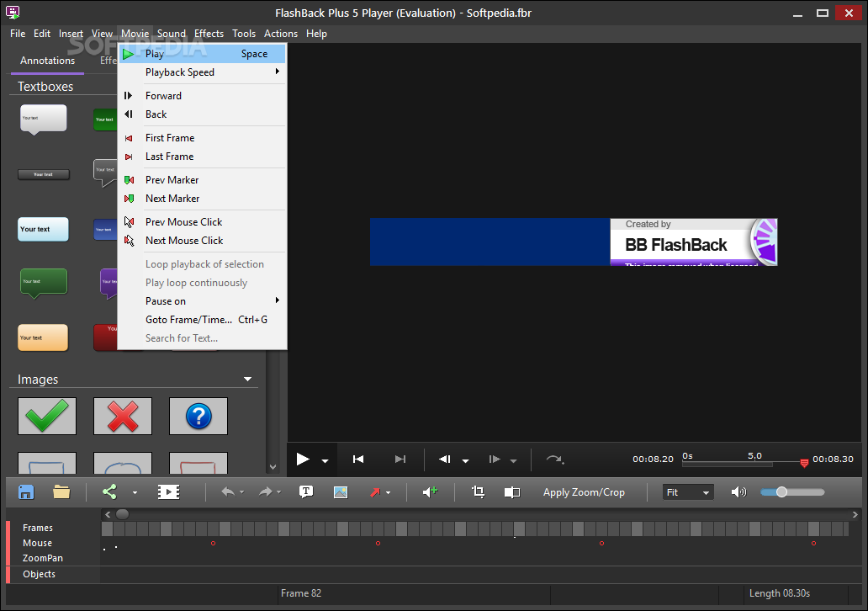The image size is (868, 611).
Task: Choose Next Marker menu entry
Action: click(x=203, y=199)
